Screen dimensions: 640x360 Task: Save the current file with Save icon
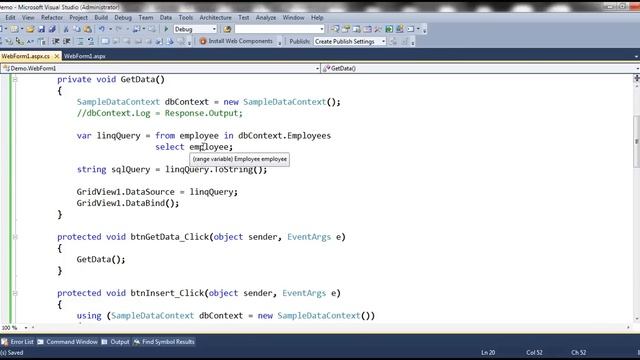click(41, 29)
